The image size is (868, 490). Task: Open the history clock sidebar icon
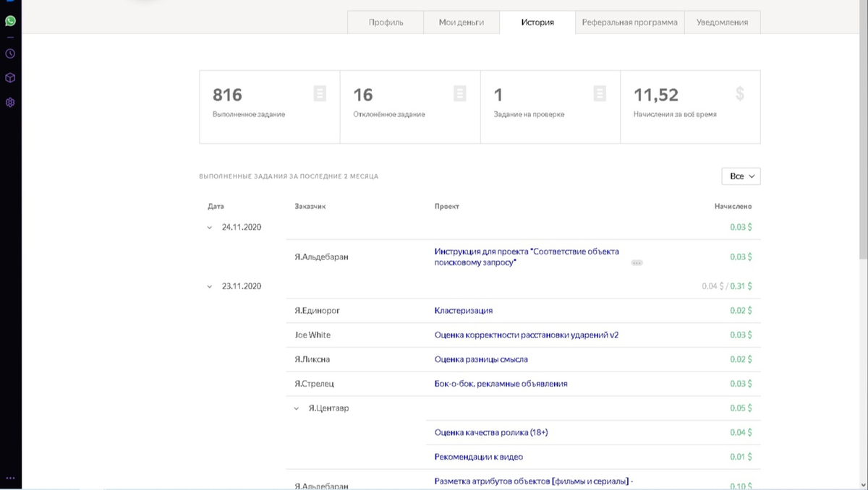(x=10, y=53)
